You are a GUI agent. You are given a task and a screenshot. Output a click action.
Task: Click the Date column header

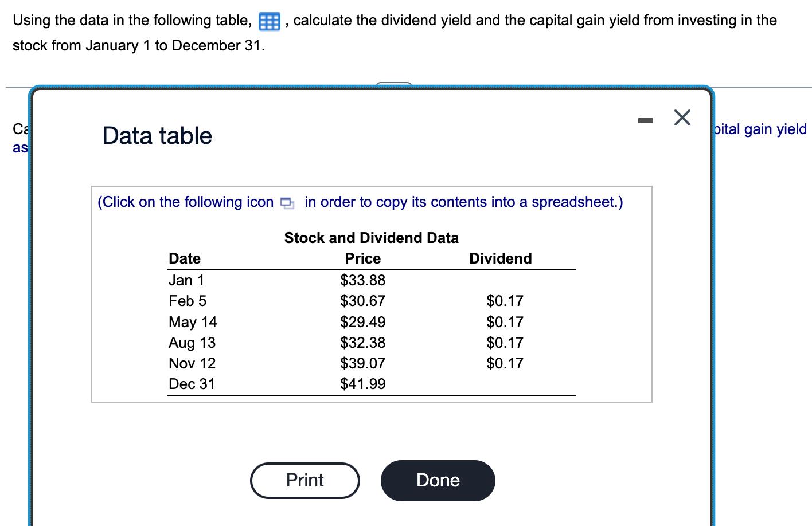[185, 258]
